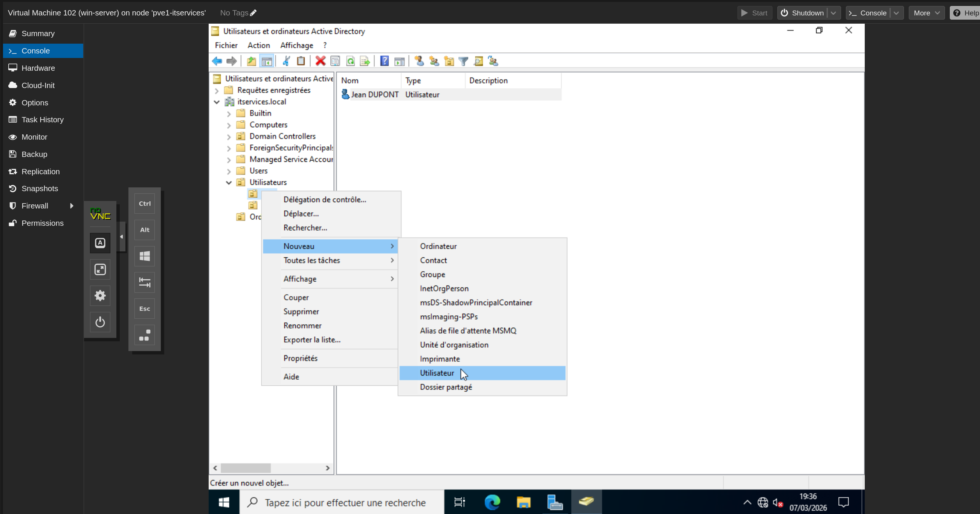
Task: Expand the Builtin tree node
Action: coord(229,114)
